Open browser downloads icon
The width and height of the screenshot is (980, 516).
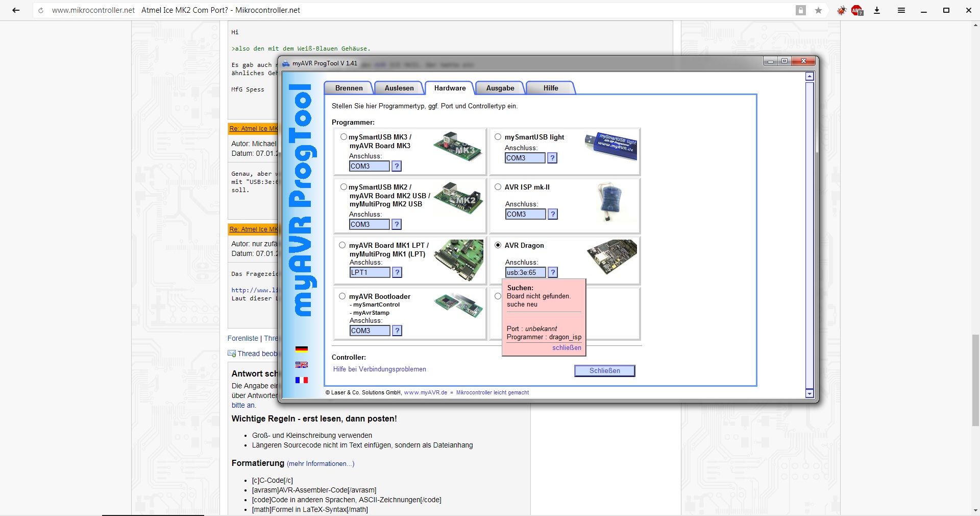pos(877,10)
